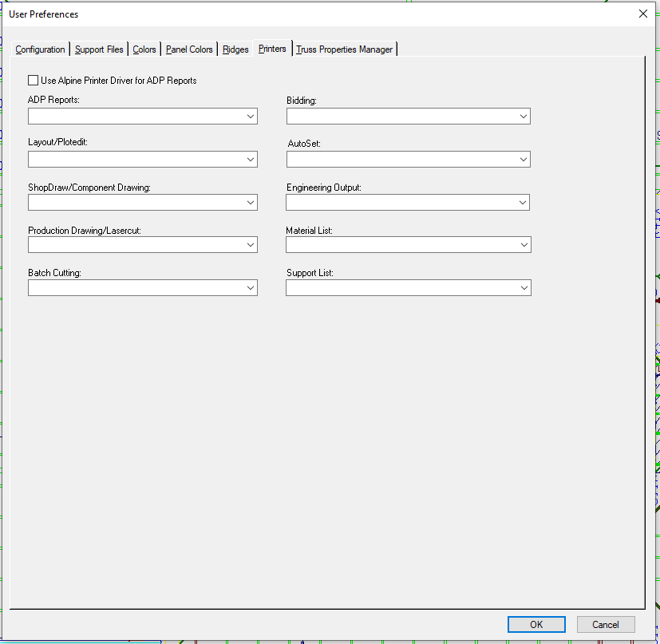Open ShopDraw/Component Drawing printer dropdown
The image size is (660, 644).
[x=143, y=203]
